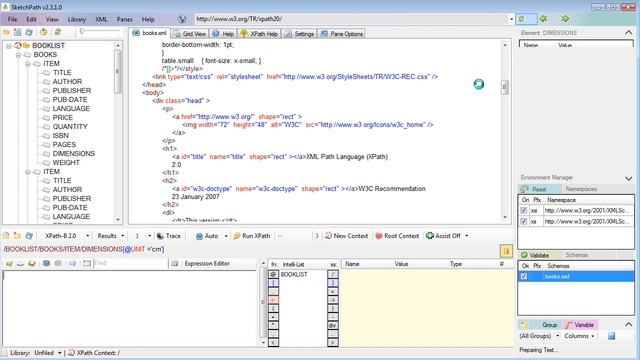Click the green refresh icon after the URL field
The width and height of the screenshot is (640, 360).
coord(521,19)
